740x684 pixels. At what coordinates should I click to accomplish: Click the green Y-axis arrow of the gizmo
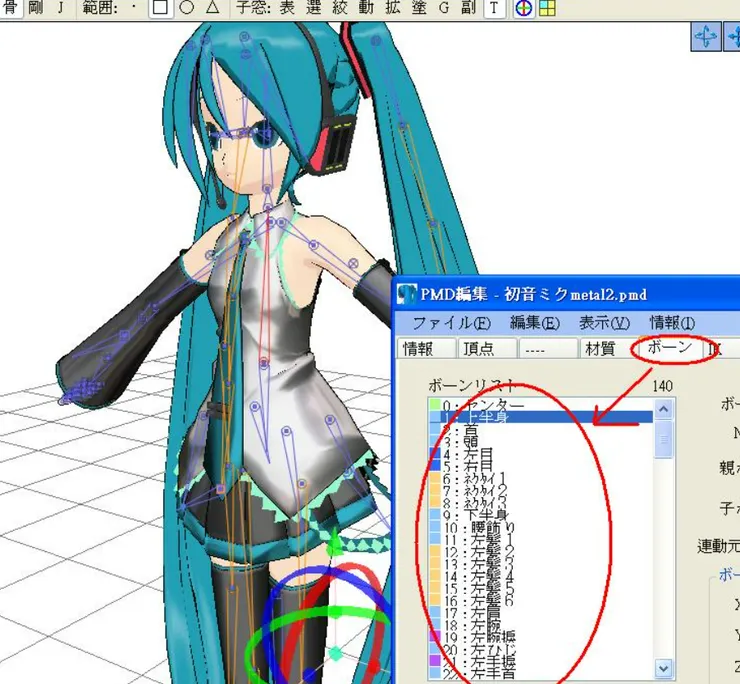[334, 542]
